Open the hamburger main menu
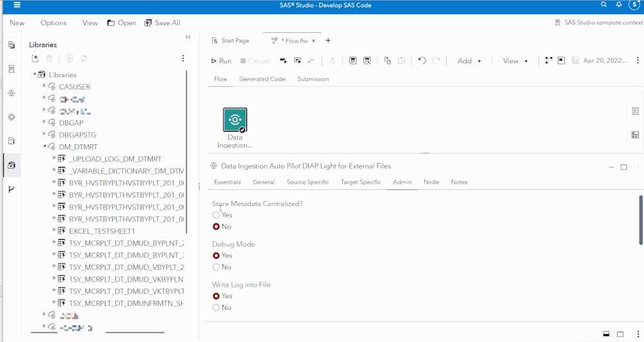This screenshot has height=342, width=644. point(17,5)
